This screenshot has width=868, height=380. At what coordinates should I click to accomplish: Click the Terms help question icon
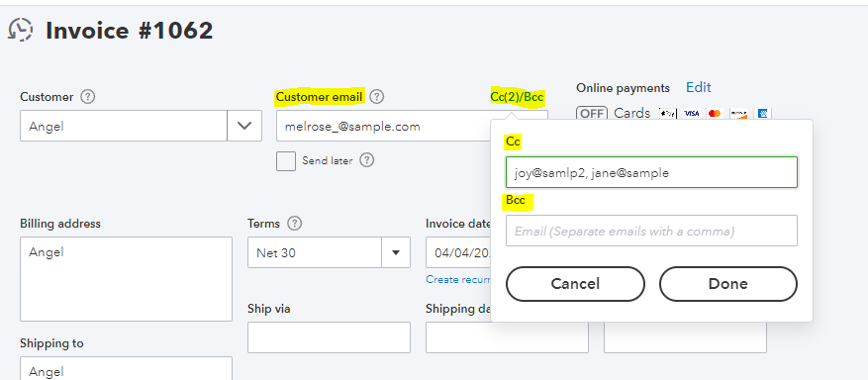coord(295,224)
